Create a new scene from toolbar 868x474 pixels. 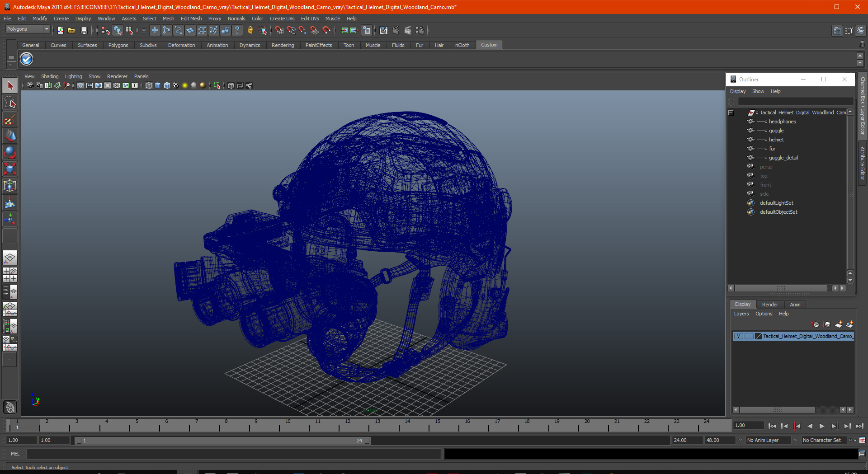click(61, 30)
